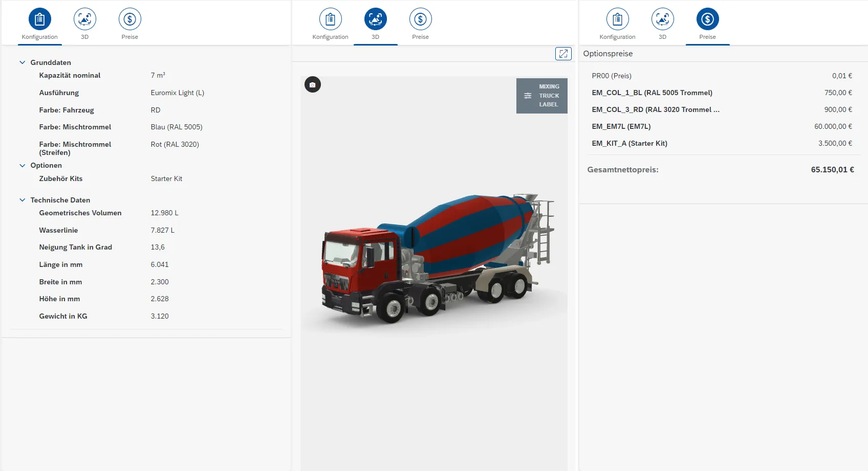Collapse the Technische Daten section

(x=23, y=200)
